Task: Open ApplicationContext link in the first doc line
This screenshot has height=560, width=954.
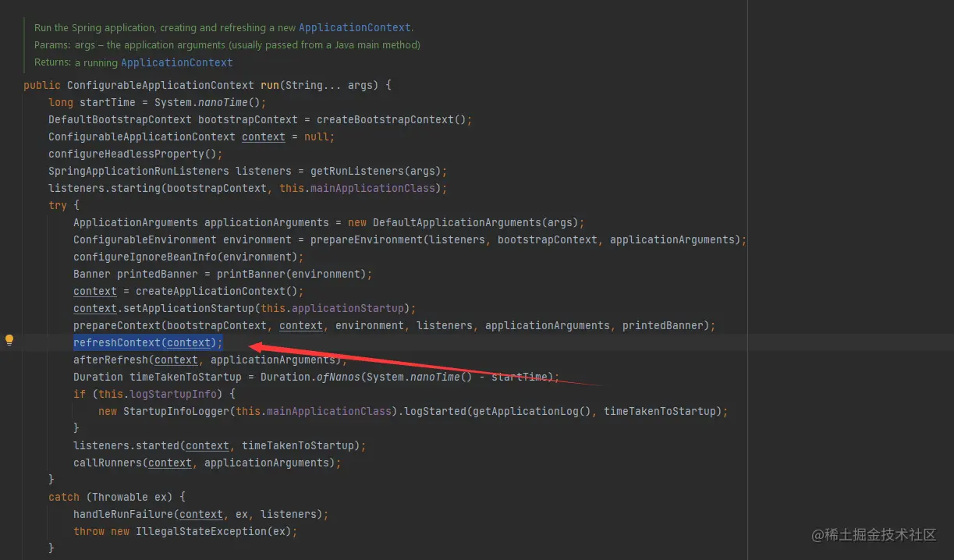Action: [355, 27]
